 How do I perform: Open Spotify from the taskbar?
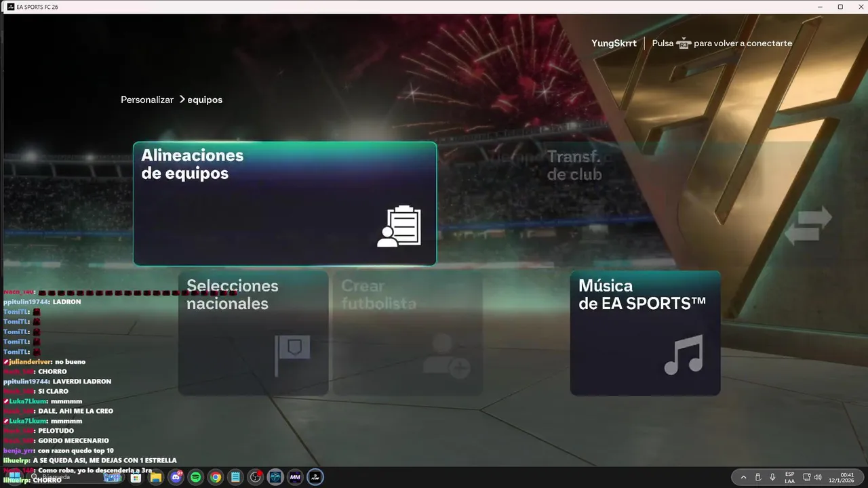point(195,477)
